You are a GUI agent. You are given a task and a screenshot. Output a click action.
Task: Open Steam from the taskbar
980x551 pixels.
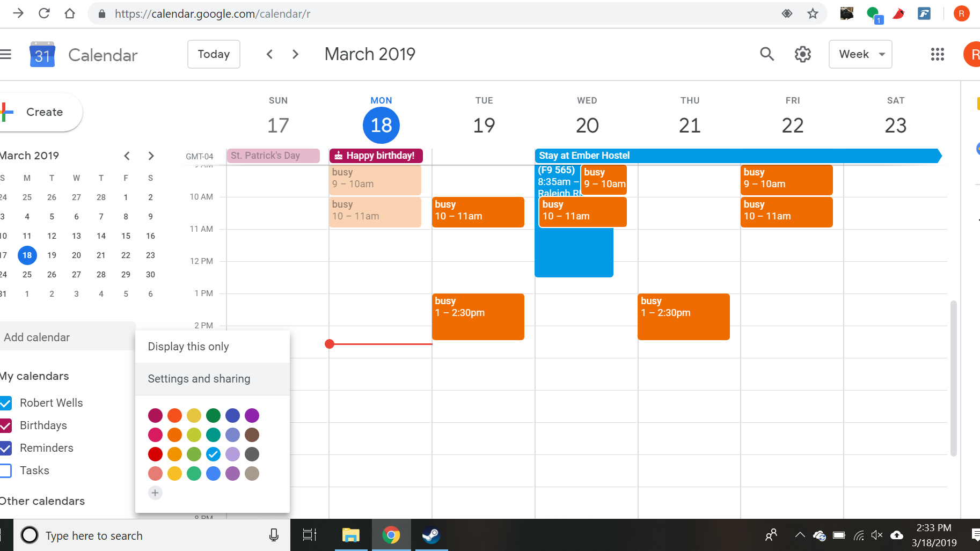pyautogui.click(x=430, y=535)
